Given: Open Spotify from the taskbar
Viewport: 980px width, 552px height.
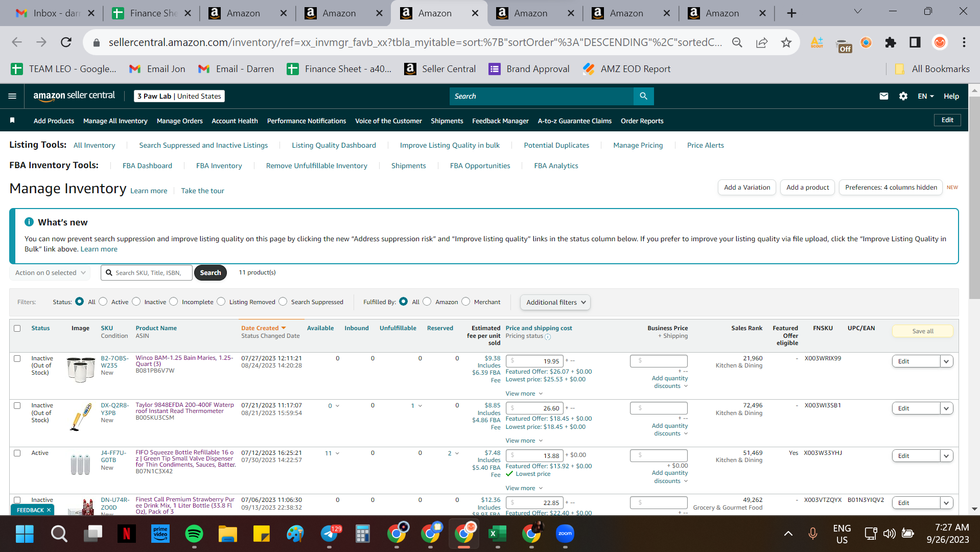Looking at the screenshot, I should 194,534.
